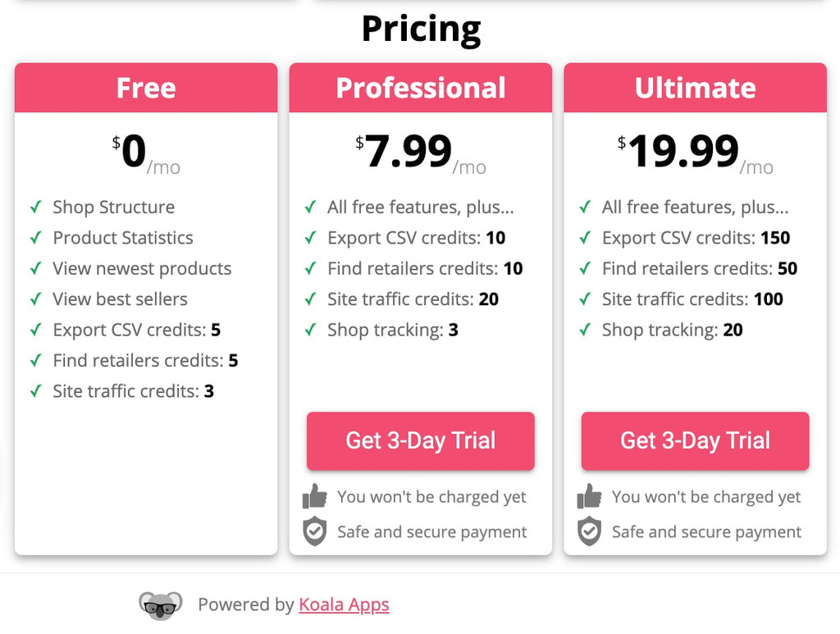Click the Pricing heading

(421, 29)
